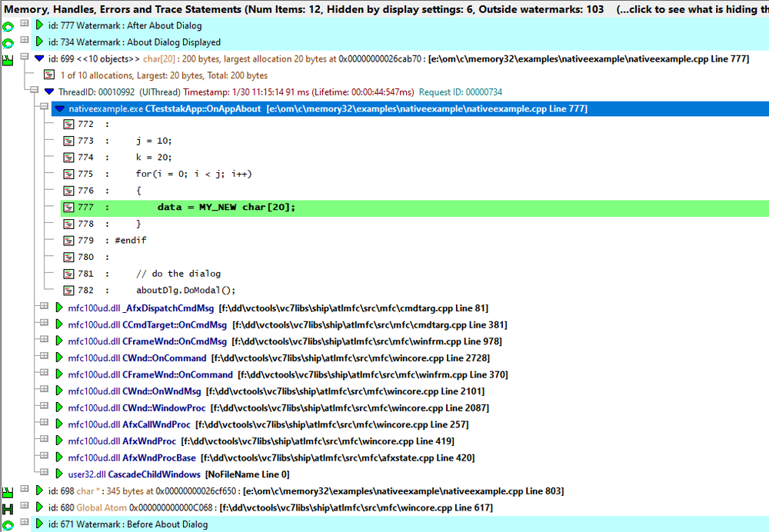
Task: Click source line icon for line 775
Action: [x=68, y=175]
